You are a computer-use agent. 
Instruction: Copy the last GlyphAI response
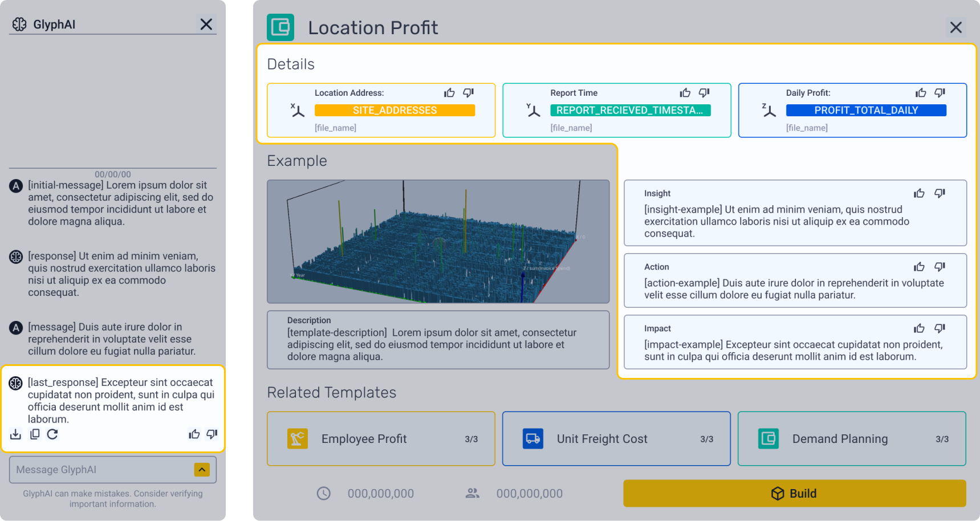[x=34, y=434]
